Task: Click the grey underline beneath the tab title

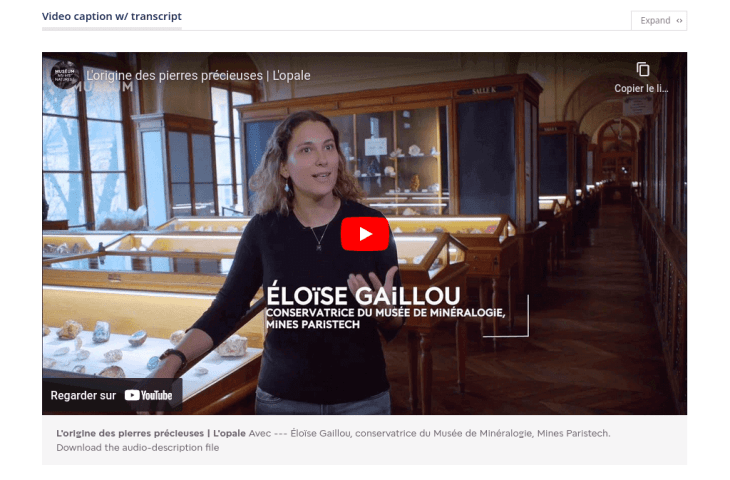Action: click(112, 29)
